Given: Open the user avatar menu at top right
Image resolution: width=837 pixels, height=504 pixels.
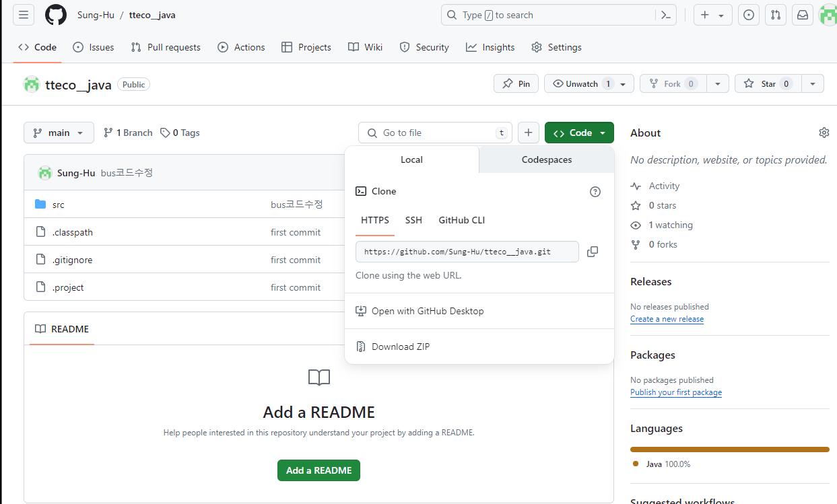Looking at the screenshot, I should [x=828, y=15].
